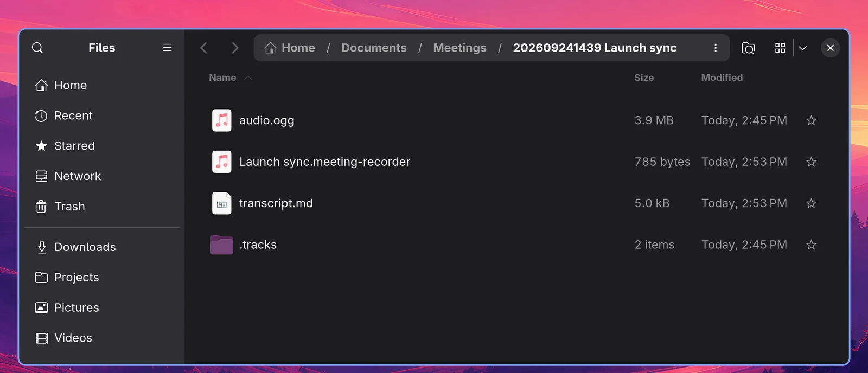
Task: Open Starred in the sidebar
Action: click(x=102, y=146)
